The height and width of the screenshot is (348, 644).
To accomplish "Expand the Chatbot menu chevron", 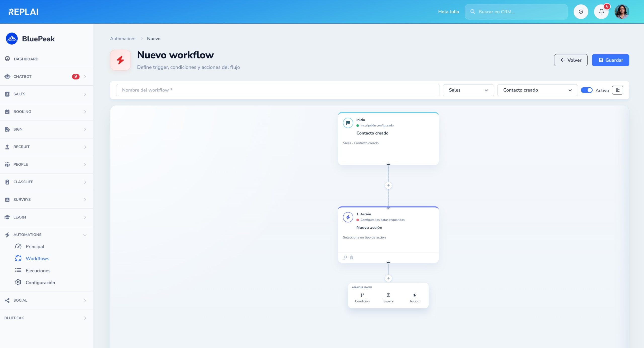I will (85, 77).
